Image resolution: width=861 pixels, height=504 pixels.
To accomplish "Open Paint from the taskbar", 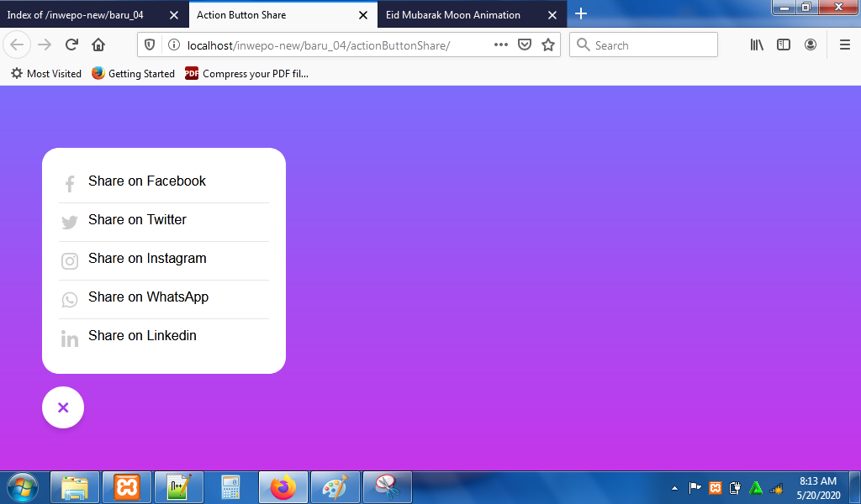I will click(335, 487).
